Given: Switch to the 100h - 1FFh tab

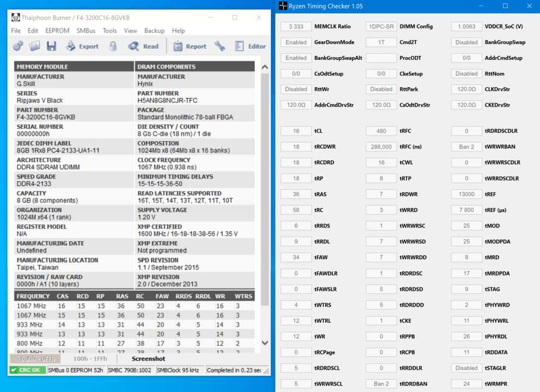Looking at the screenshot, I should pos(90,359).
